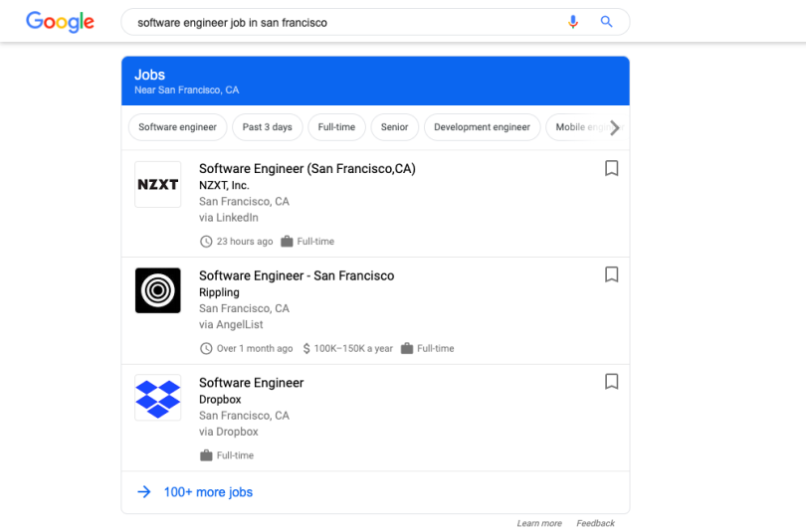This screenshot has height=532, width=806.
Task: Click via LinkedIn source text
Action: click(229, 218)
